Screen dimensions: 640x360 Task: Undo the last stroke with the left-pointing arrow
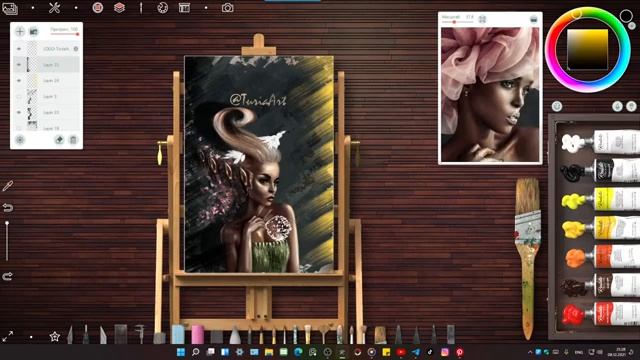[7, 208]
